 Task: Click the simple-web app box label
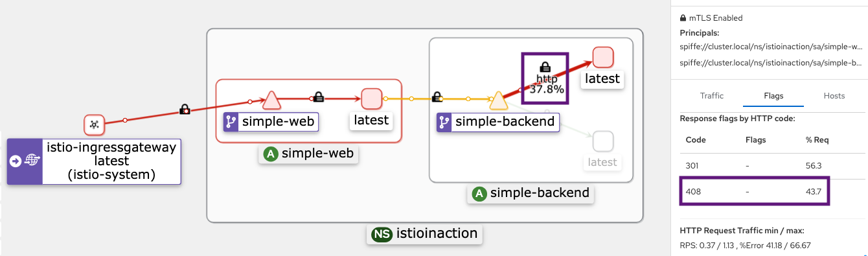tap(309, 154)
